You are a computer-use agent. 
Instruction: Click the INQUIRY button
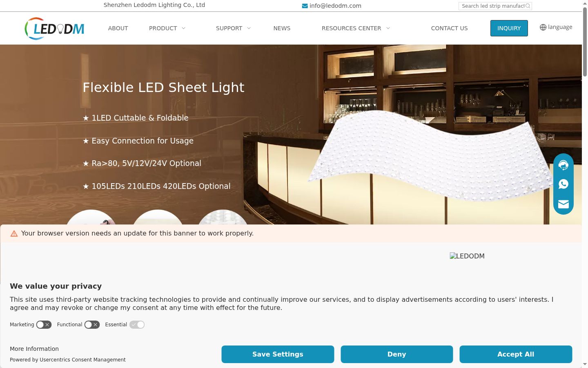509,28
